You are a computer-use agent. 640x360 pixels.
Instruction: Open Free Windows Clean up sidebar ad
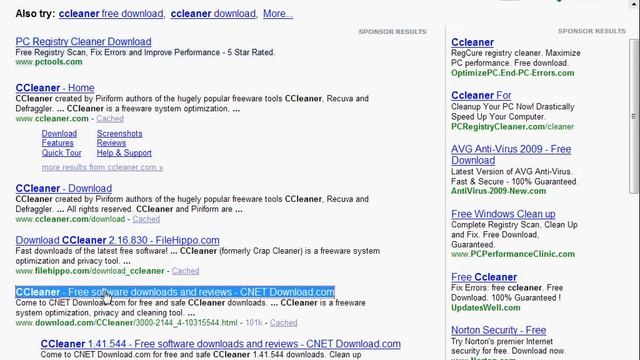point(503,214)
